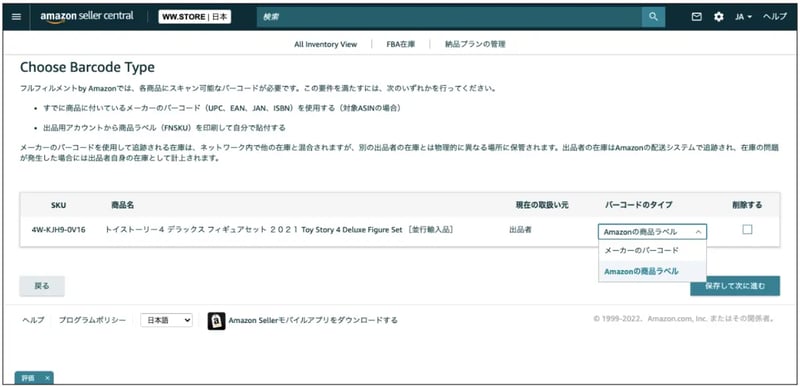Click the バーコードのタイプ column header
The height and width of the screenshot is (387, 800).
tap(638, 205)
